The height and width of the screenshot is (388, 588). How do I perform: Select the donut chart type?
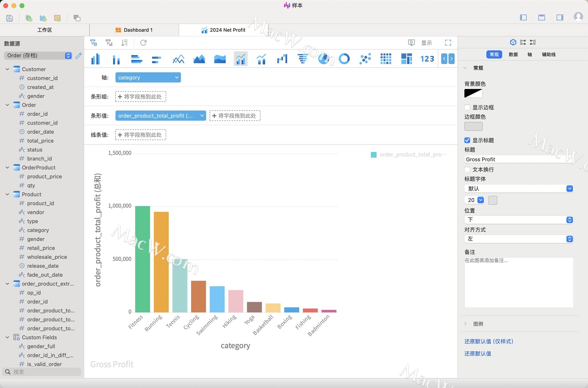[344, 59]
